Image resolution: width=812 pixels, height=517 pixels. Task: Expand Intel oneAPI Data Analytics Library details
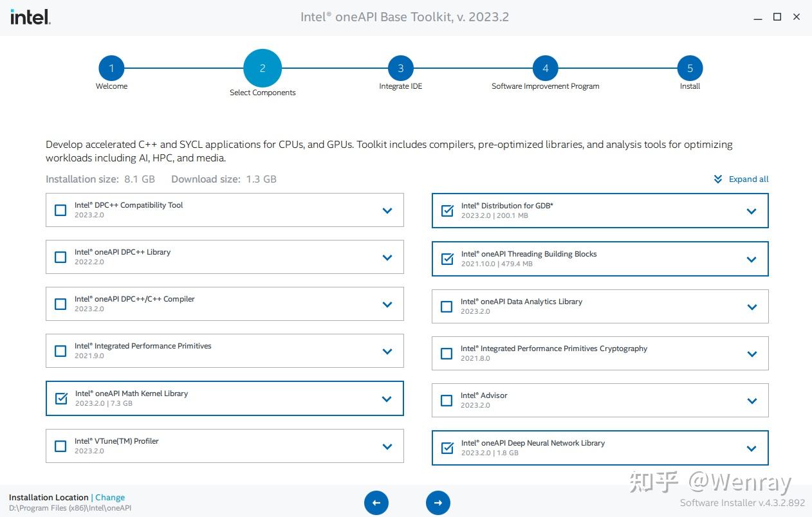[752, 307]
